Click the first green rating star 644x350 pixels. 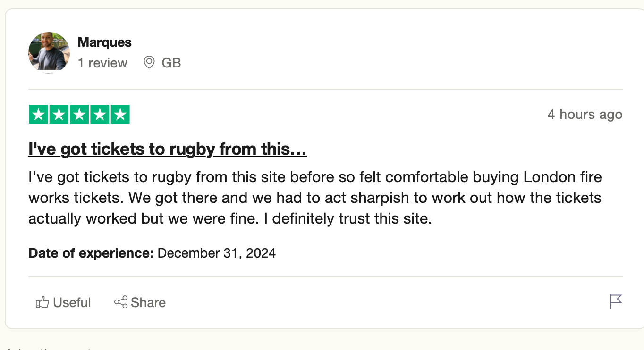coord(38,115)
